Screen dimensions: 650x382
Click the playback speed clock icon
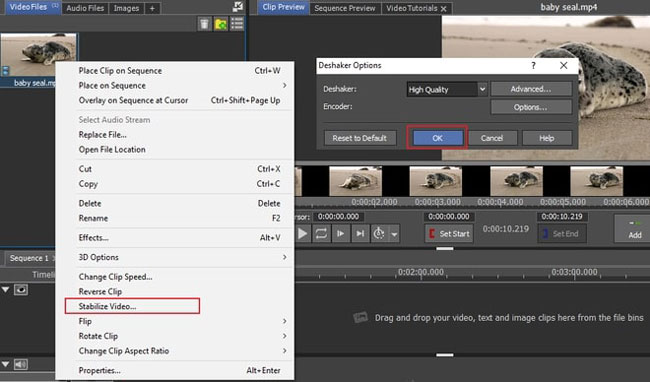[378, 234]
